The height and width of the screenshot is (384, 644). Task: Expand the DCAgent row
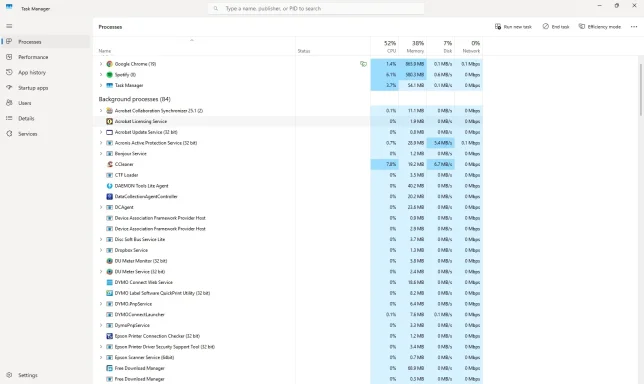point(101,207)
